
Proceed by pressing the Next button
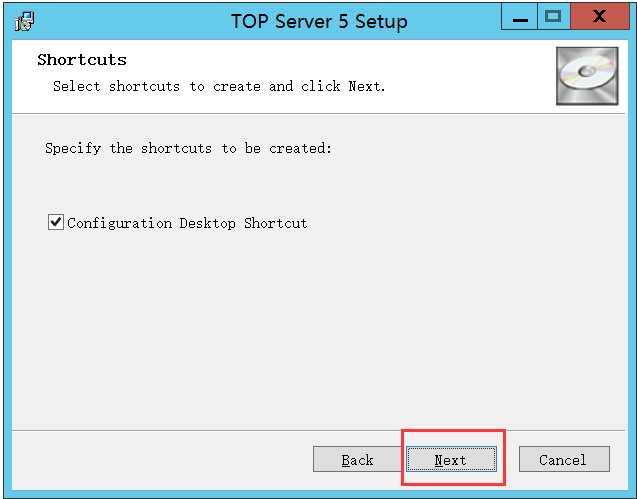point(450,460)
